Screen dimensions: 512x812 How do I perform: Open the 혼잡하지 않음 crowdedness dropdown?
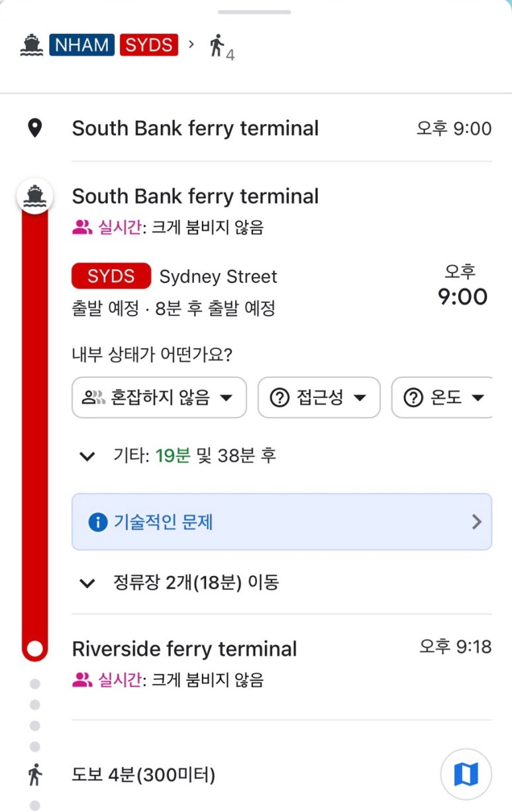pos(159,398)
